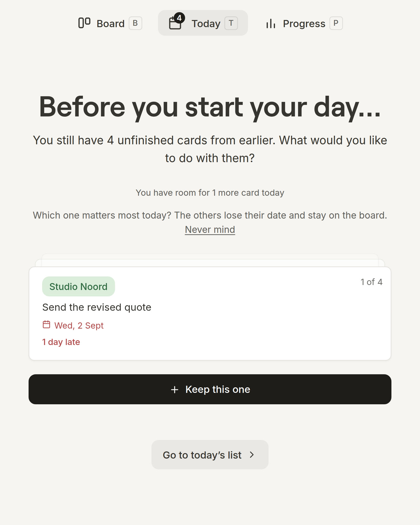The image size is (420, 525).
Task: Go to today's list
Action: [210, 455]
